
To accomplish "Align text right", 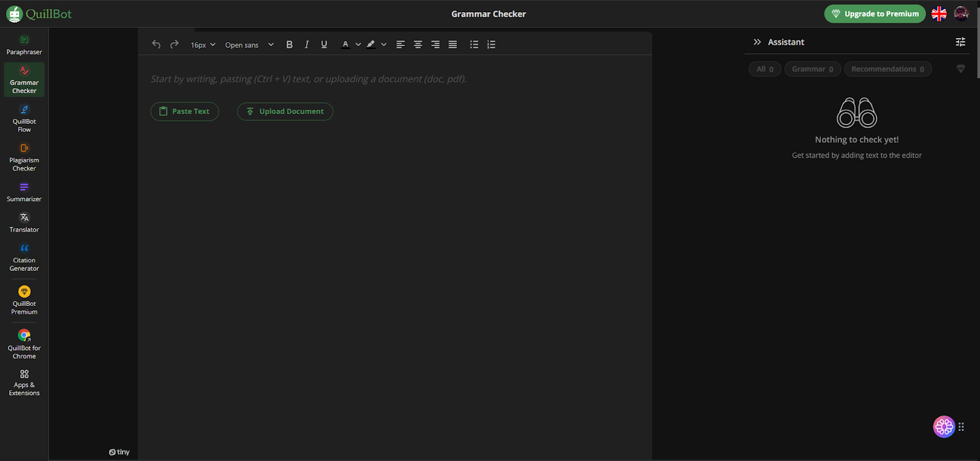I will click(x=435, y=44).
